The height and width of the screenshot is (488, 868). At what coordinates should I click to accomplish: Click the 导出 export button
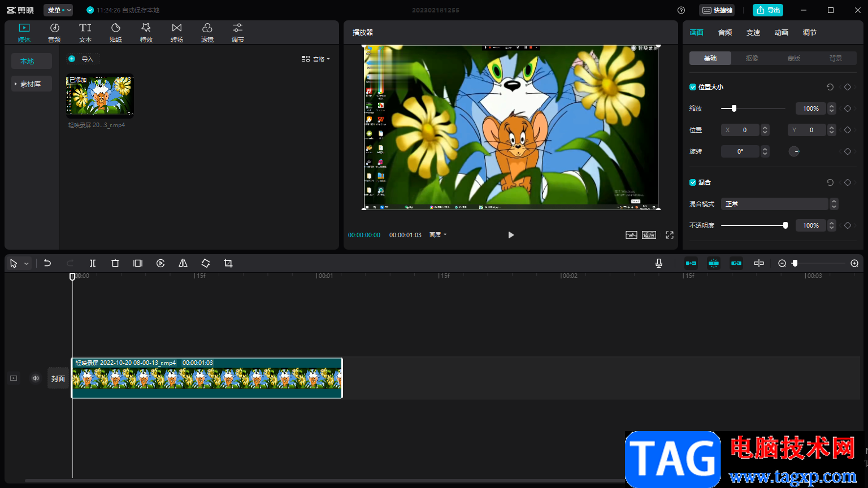pos(768,10)
